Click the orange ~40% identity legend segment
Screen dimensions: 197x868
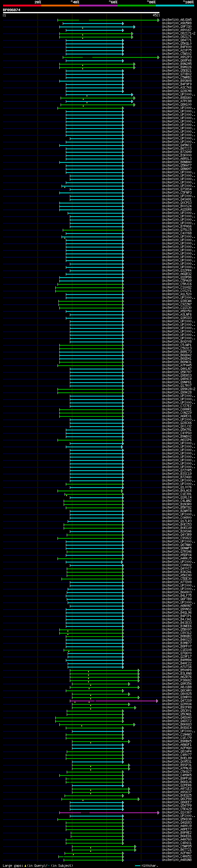(60, 6)
